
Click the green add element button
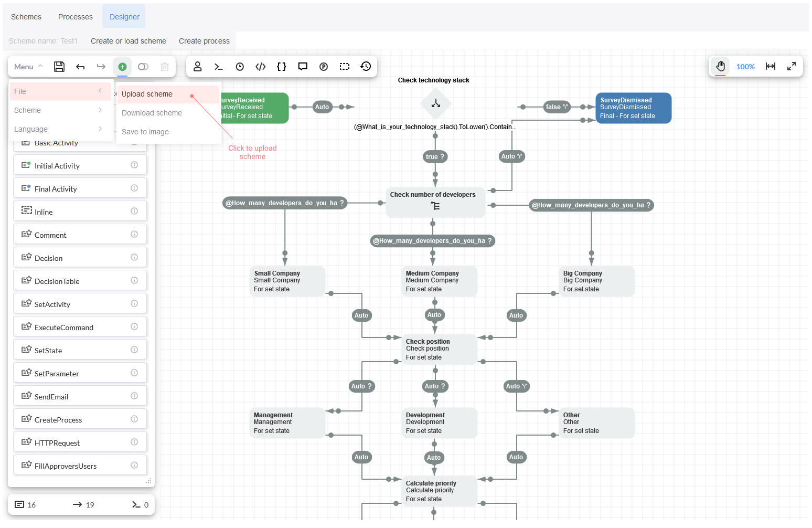click(x=122, y=67)
